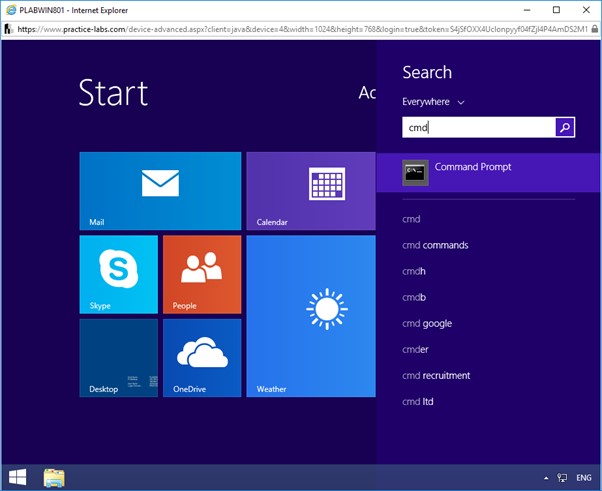The height and width of the screenshot is (491, 602).
Task: Open Command Prompt search result
Action: click(488, 172)
